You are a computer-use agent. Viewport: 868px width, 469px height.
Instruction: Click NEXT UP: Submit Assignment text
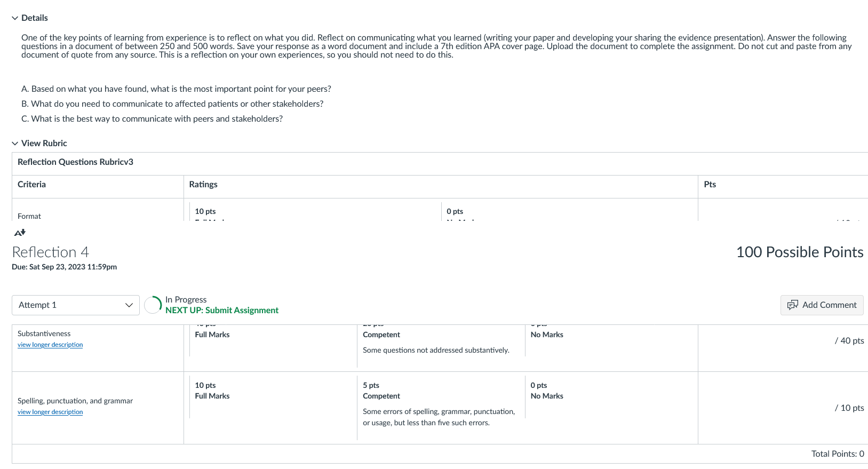(222, 311)
